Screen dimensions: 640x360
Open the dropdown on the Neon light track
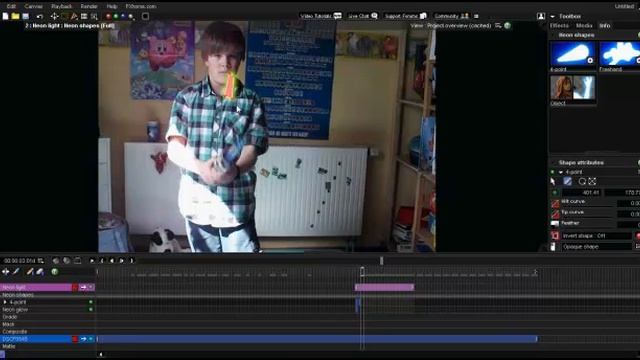pos(91,287)
